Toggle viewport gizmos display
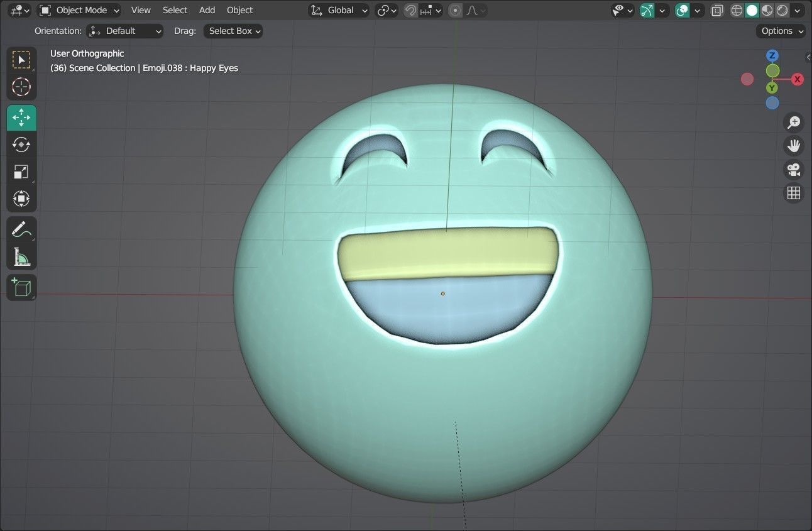Screen dimensions: 812x531 tap(647, 10)
